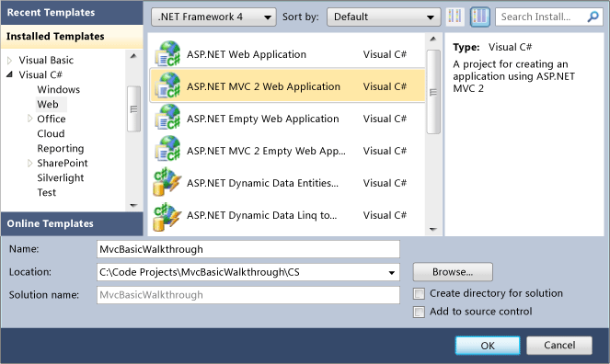Viewport: 610px width, 364px height.
Task: Expand the SharePoint tree node
Action: [29, 163]
